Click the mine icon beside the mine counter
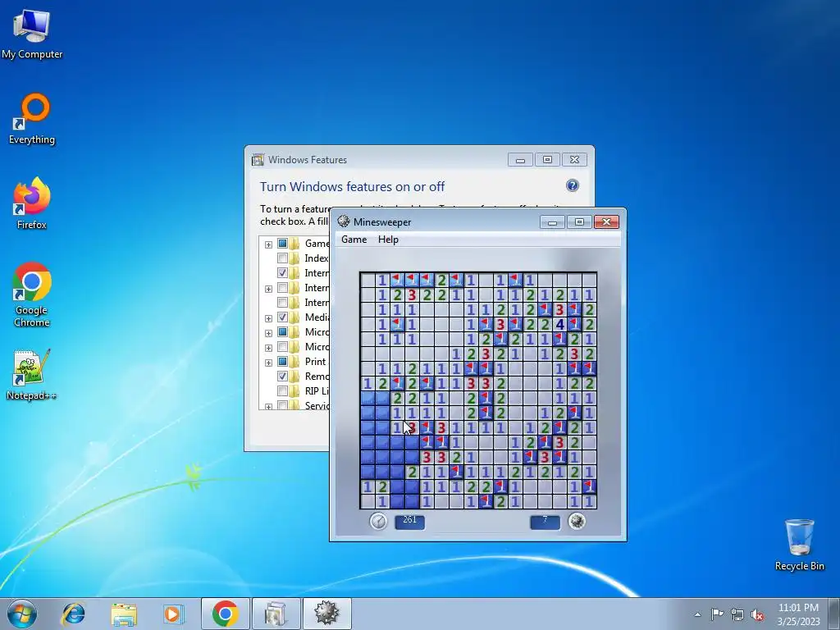The image size is (840, 630). (x=577, y=521)
